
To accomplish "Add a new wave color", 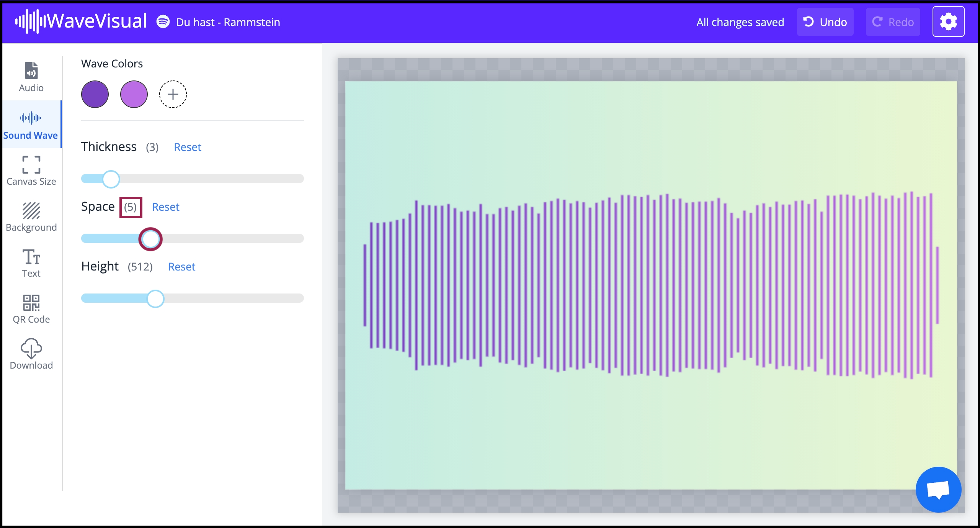I will pos(172,94).
